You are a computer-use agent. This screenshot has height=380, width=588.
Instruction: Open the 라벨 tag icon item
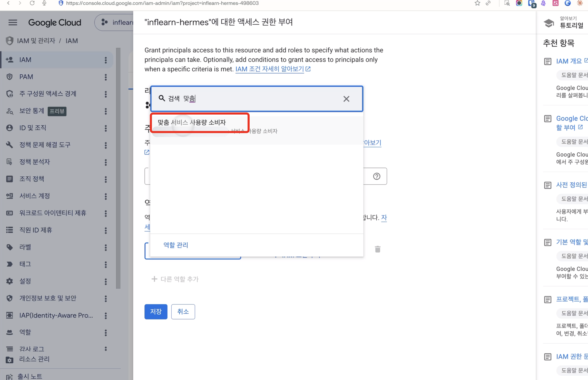pyautogui.click(x=57, y=247)
